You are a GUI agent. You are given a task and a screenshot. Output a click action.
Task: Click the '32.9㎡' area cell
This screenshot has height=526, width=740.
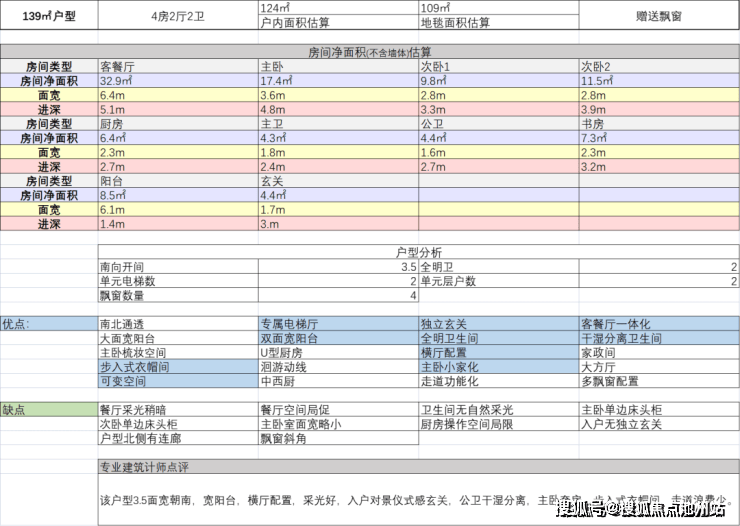point(178,80)
